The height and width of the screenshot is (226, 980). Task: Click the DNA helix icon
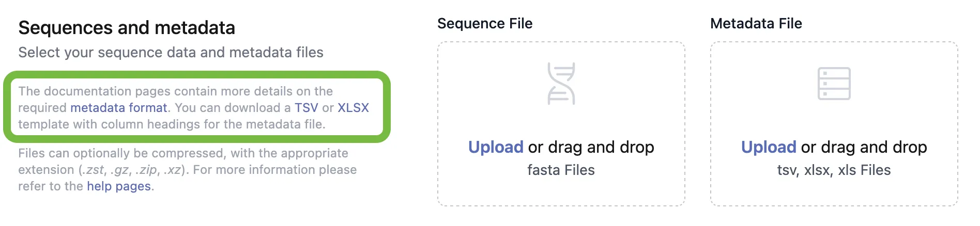pos(561,84)
